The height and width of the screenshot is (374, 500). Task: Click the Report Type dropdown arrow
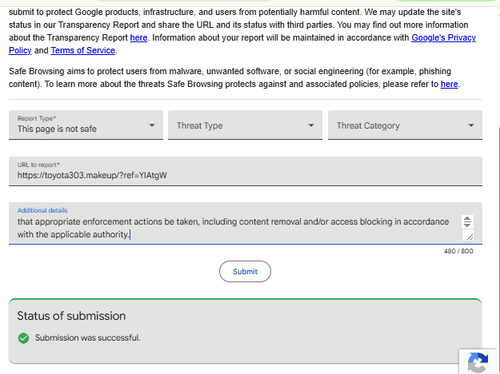[x=152, y=125]
